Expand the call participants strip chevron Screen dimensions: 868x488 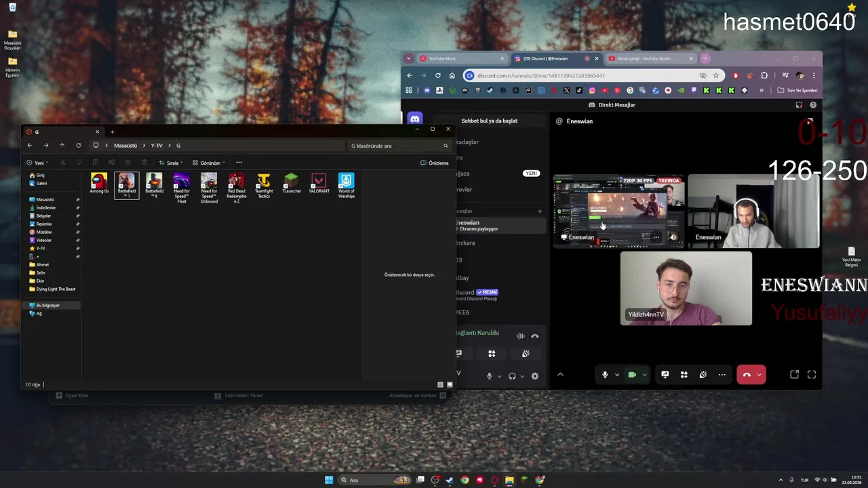coord(560,374)
